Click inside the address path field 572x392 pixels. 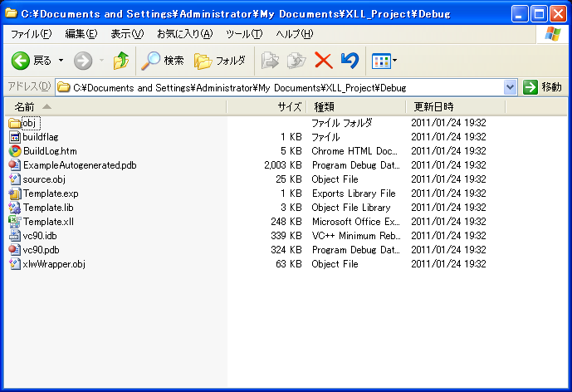[281, 87]
